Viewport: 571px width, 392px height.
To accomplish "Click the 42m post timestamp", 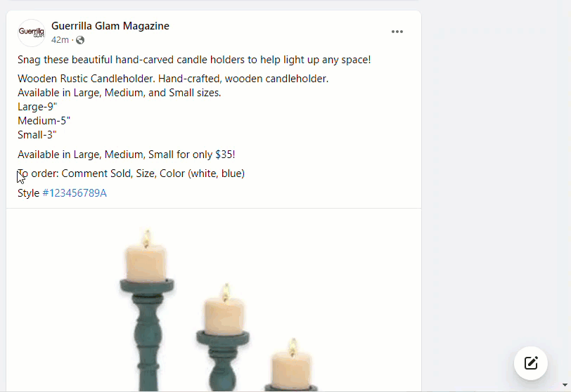I will (x=60, y=40).
